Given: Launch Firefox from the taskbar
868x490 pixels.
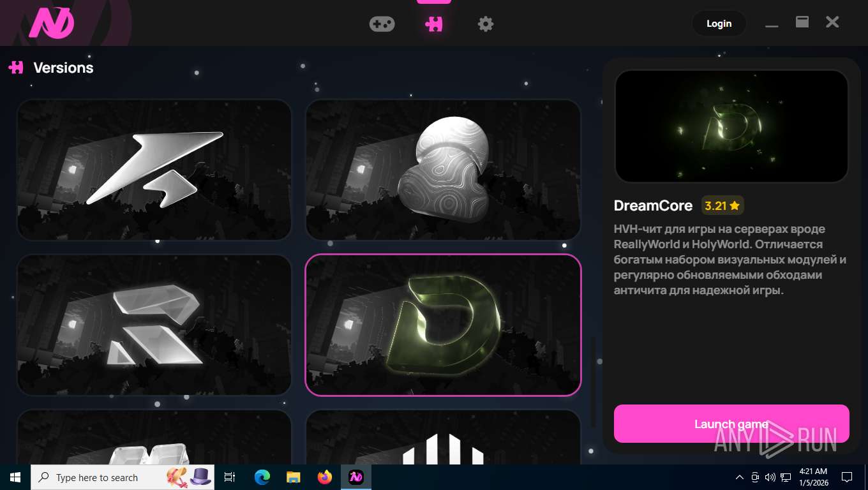Looking at the screenshot, I should pos(325,477).
